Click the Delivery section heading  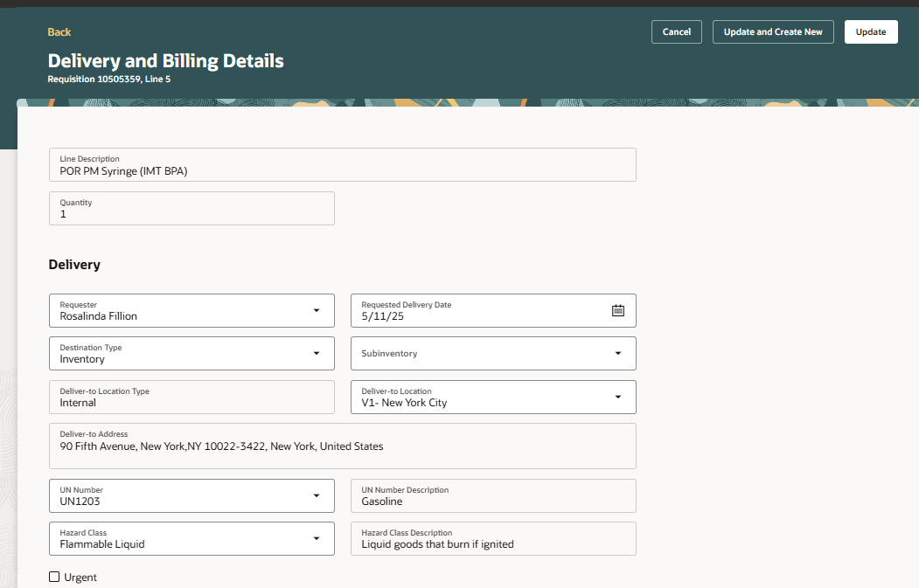pos(74,265)
